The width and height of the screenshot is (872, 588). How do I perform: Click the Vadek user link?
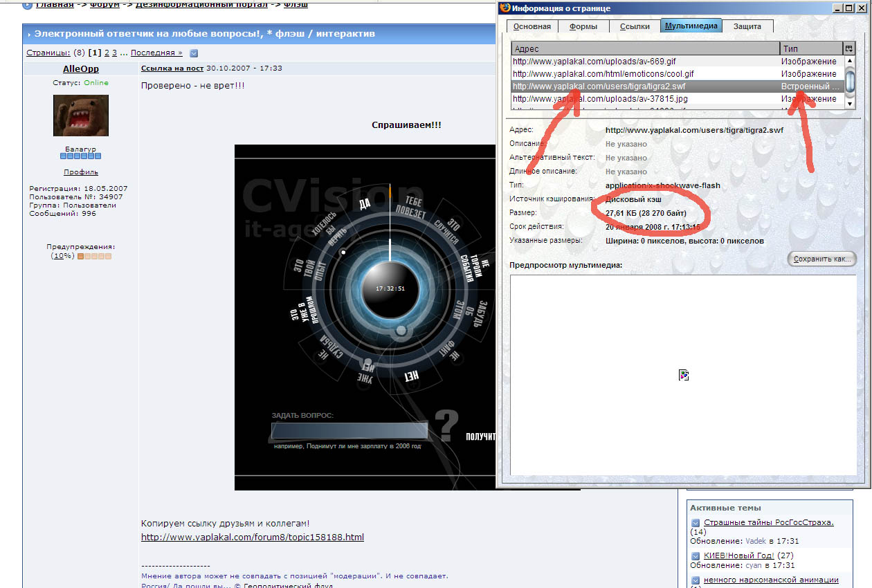pos(756,542)
